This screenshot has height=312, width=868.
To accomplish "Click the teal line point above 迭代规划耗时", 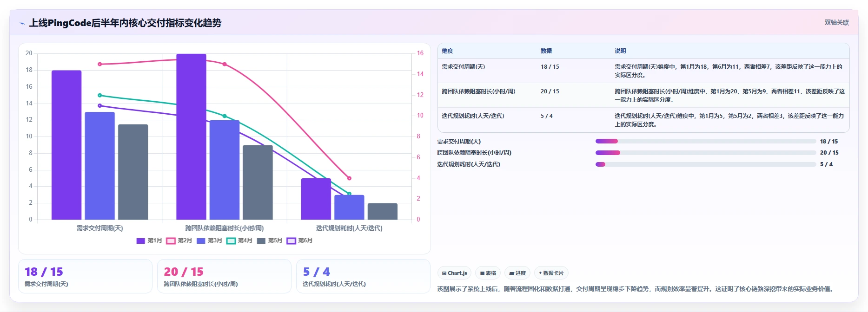I will (349, 194).
